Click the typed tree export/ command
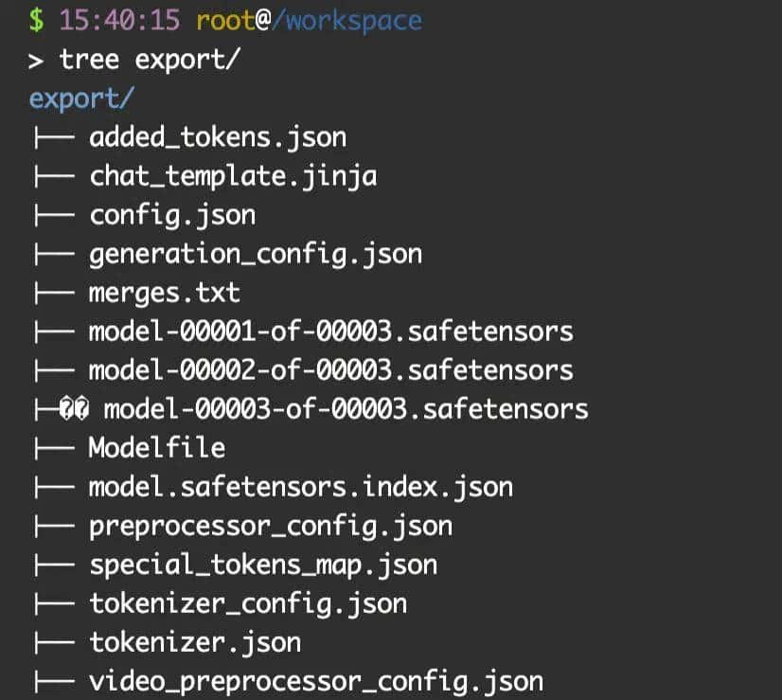The width and height of the screenshot is (782, 700). pyautogui.click(x=150, y=60)
